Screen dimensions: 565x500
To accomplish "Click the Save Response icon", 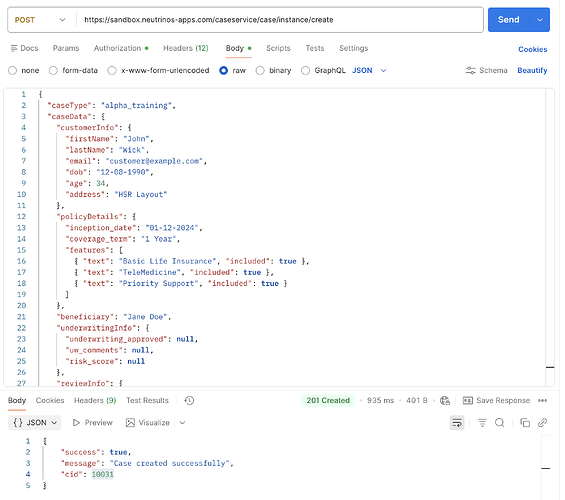I will [467, 401].
